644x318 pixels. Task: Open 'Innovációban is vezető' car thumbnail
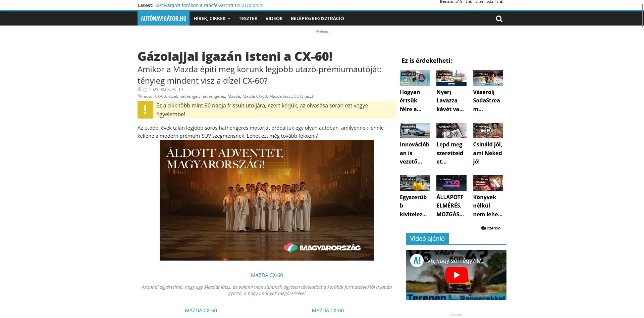pos(415,131)
